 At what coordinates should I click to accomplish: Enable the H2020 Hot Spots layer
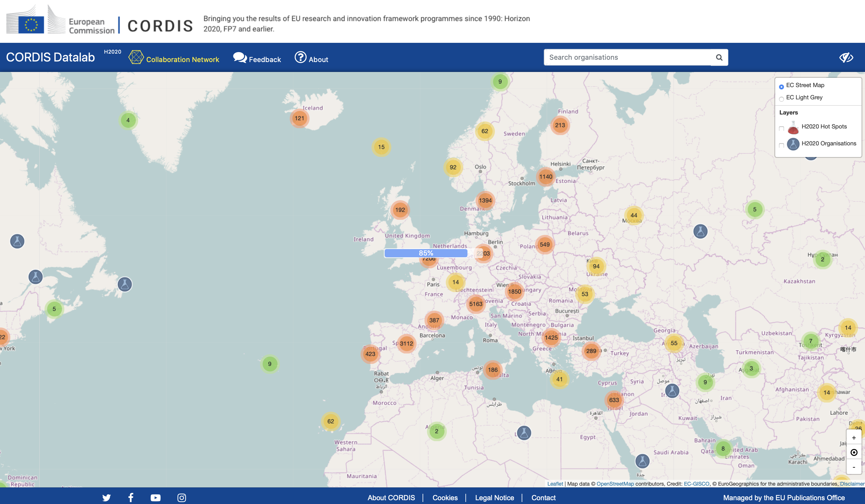click(x=782, y=129)
